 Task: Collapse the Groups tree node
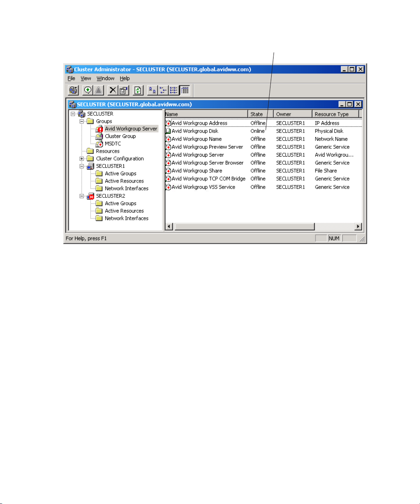82,121
